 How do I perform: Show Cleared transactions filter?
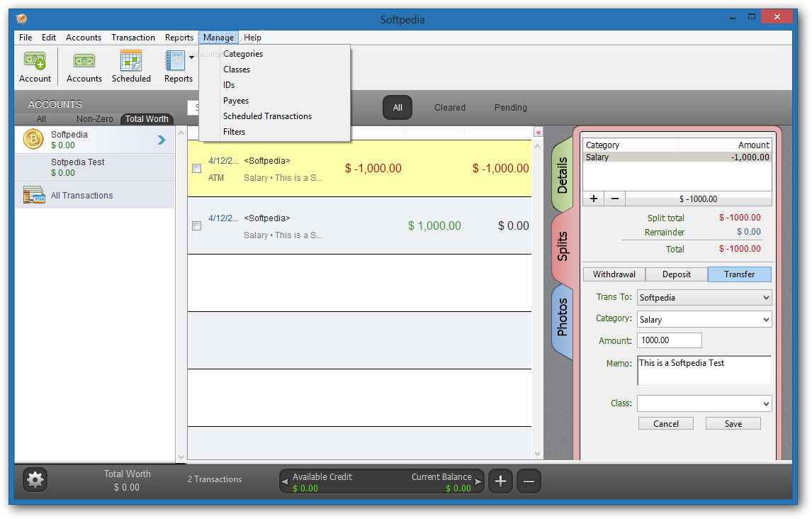pyautogui.click(x=449, y=108)
